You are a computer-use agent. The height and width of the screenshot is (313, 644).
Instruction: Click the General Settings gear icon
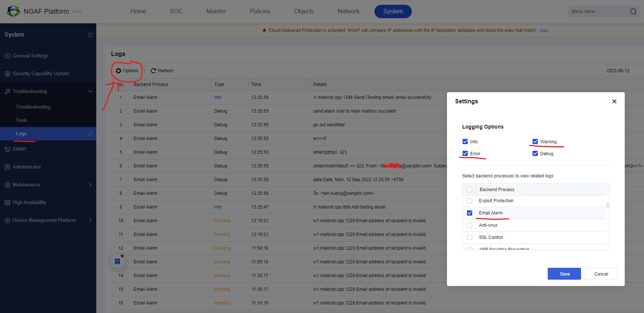tap(7, 56)
